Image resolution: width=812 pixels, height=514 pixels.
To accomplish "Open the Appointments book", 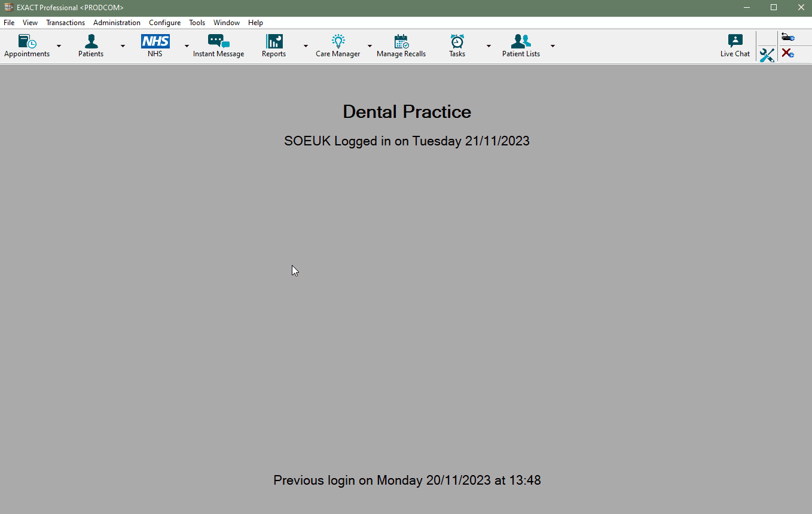I will click(x=27, y=46).
